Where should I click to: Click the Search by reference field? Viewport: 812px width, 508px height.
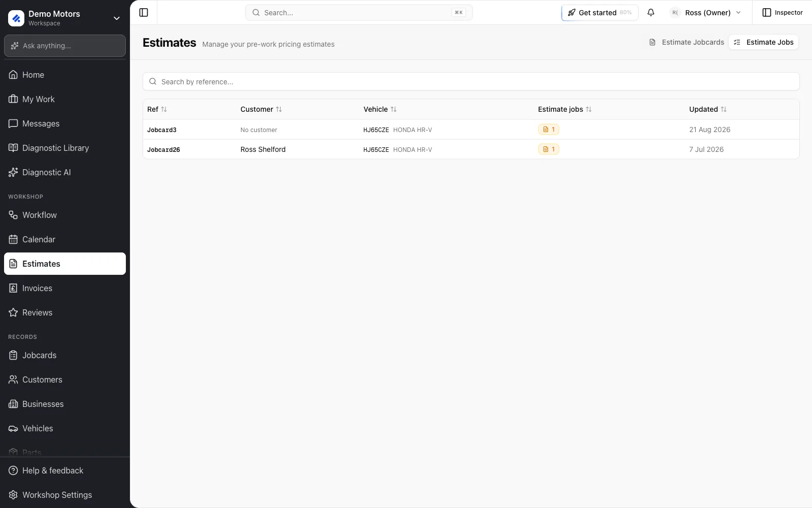pos(471,81)
